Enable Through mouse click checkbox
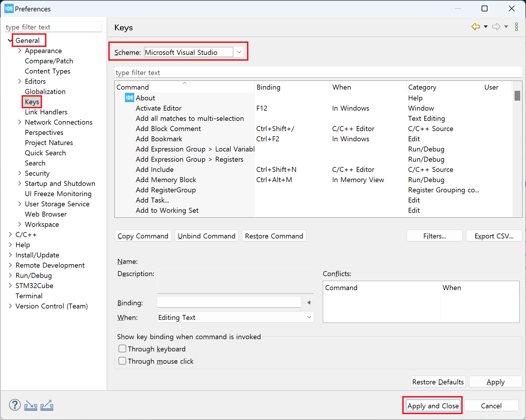Viewport: 526px width, 420px height. (x=122, y=361)
